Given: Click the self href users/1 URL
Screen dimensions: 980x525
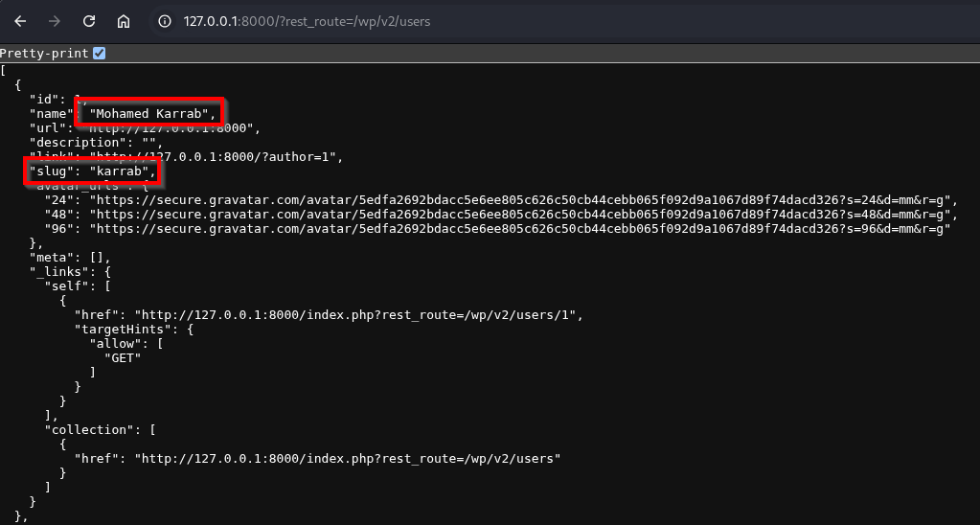Looking at the screenshot, I should pyautogui.click(x=356, y=315).
